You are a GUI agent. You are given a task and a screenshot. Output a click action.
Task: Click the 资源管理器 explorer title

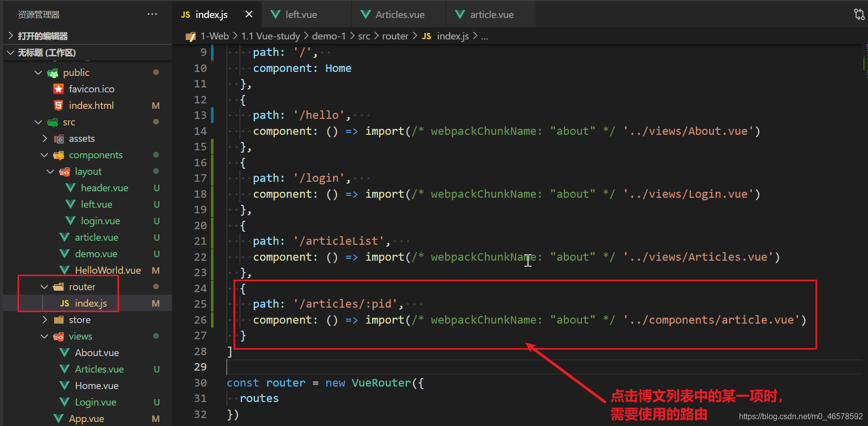click(39, 14)
